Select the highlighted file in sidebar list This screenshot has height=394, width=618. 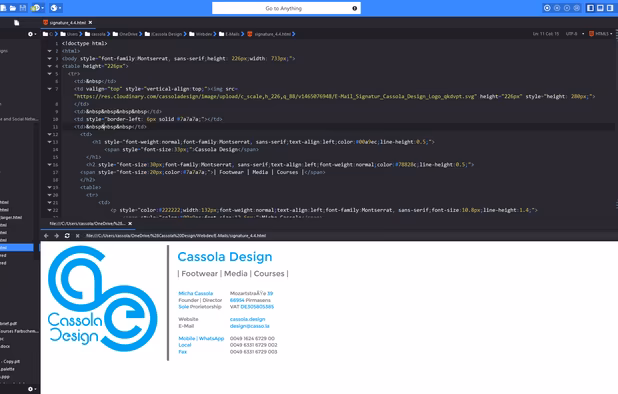[x=17, y=247]
